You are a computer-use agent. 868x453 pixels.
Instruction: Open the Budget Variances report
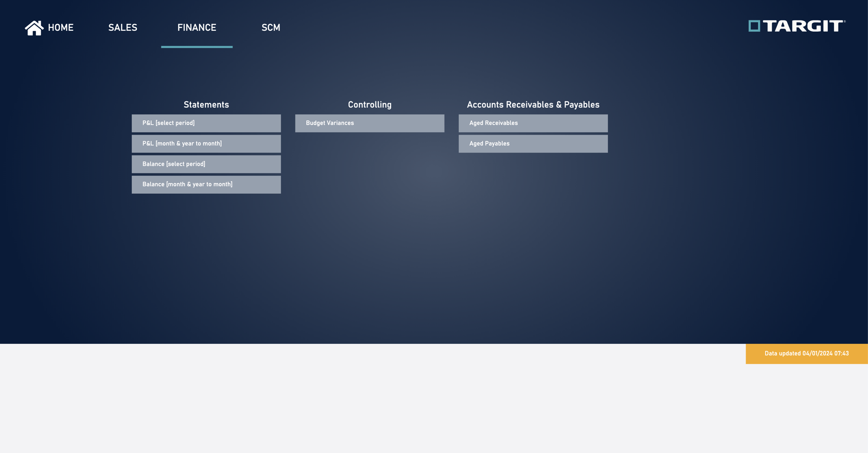(x=369, y=123)
